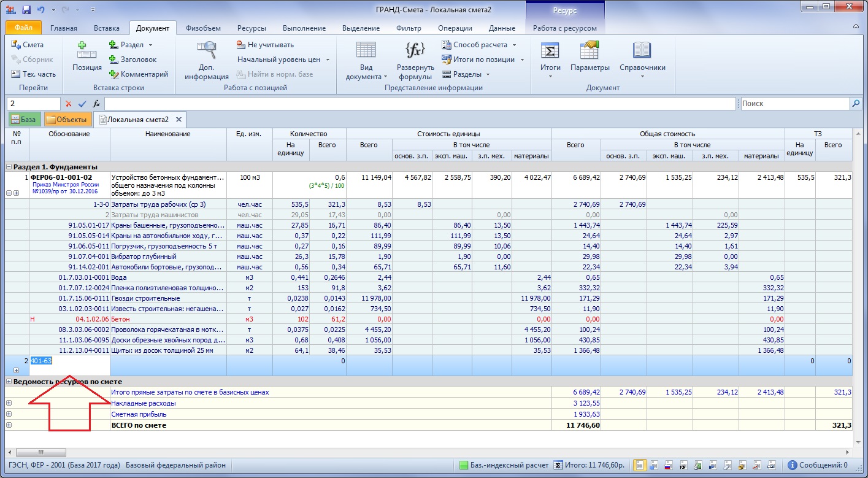Toggle Не учитывать for the position
Screen dimensions: 868x478
[266, 45]
